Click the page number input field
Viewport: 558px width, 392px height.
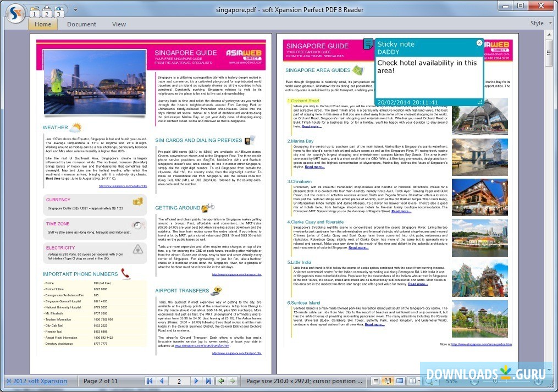point(179,380)
